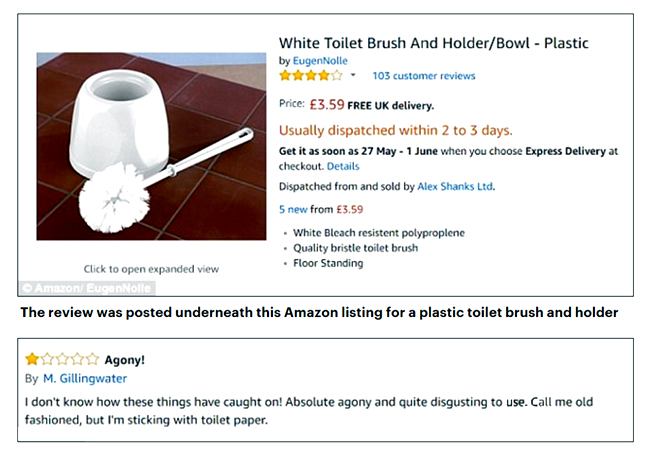Click the '© Amazon/ EugenNolle' image credit
Viewport: 648px width, 464px height.
pyautogui.click(x=72, y=288)
